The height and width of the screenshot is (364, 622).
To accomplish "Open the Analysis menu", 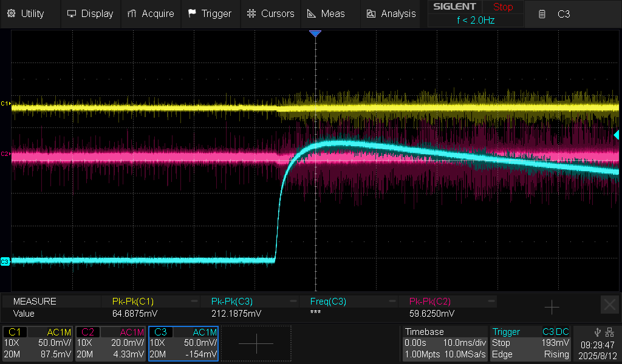I will pos(391,13).
